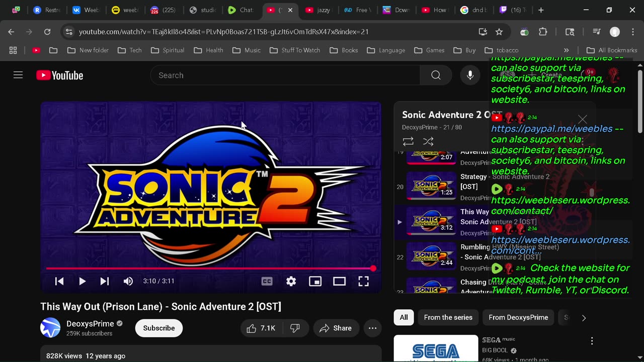Click in the YouTube search field
This screenshot has width=644, height=362.
[x=285, y=75]
